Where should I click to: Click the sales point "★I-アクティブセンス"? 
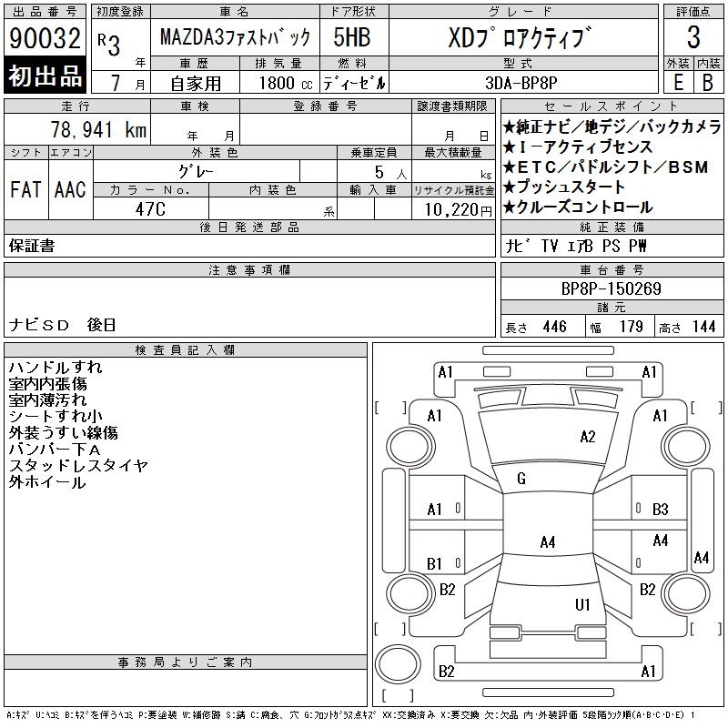coord(578,147)
